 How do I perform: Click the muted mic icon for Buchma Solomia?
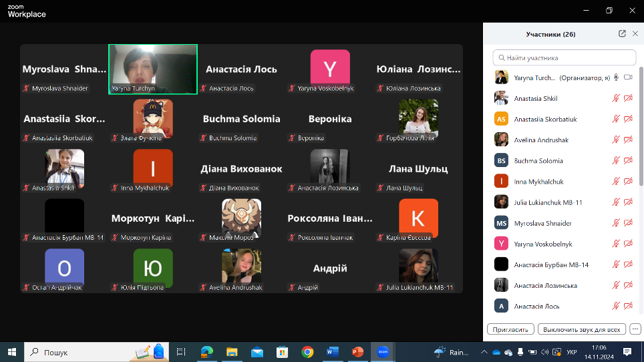[616, 160]
